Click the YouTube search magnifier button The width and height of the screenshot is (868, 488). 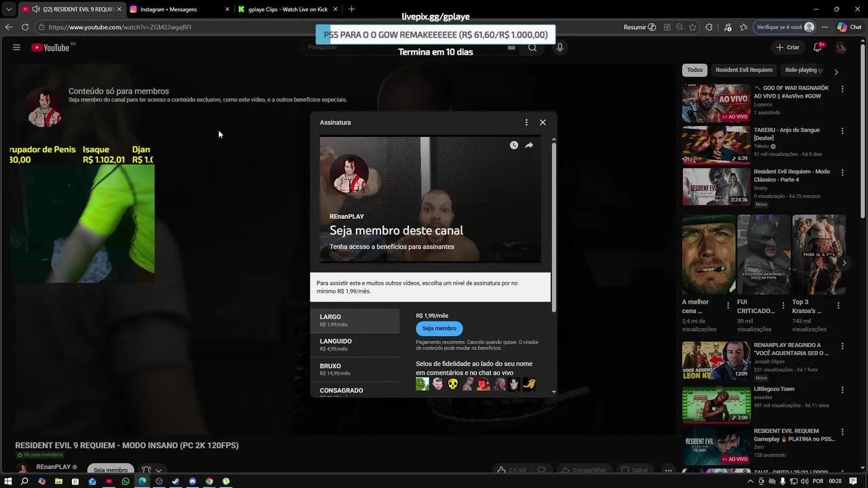532,47
